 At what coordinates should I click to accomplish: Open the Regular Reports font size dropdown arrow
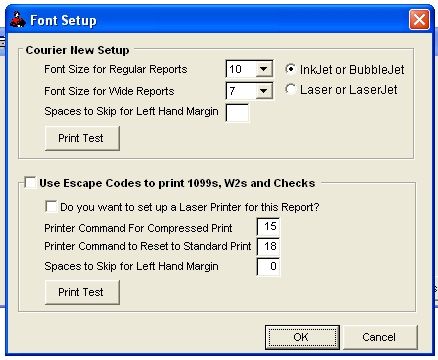(x=264, y=69)
